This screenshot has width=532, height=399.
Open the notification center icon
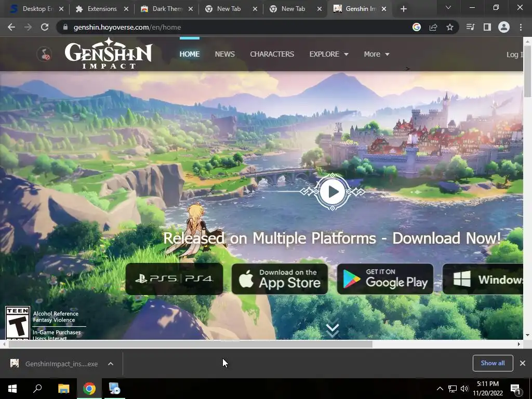(x=515, y=389)
